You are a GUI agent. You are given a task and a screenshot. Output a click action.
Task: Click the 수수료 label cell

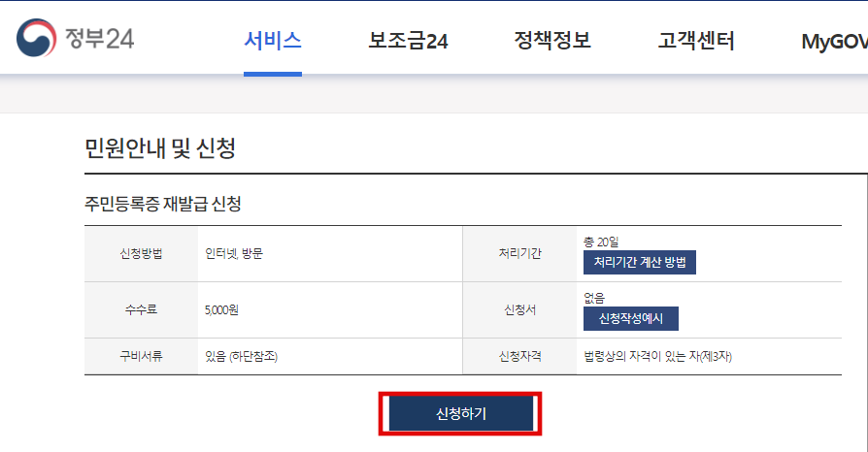(141, 309)
